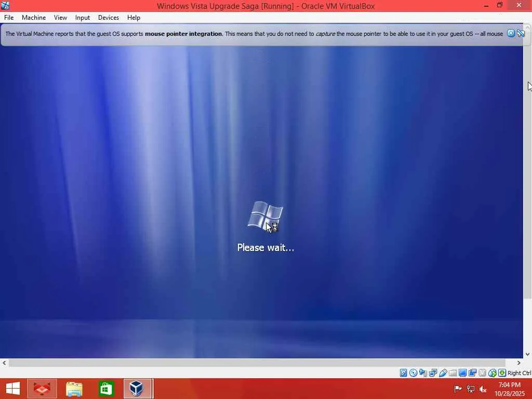The height and width of the screenshot is (399, 532).
Task: Click the optical disc indicator icon
Action: (x=413, y=373)
